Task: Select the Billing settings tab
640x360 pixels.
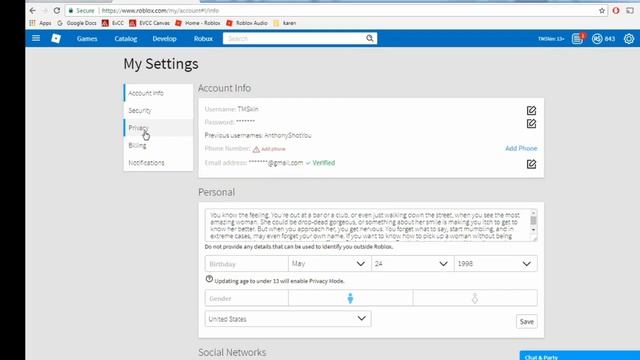Action: [158, 145]
